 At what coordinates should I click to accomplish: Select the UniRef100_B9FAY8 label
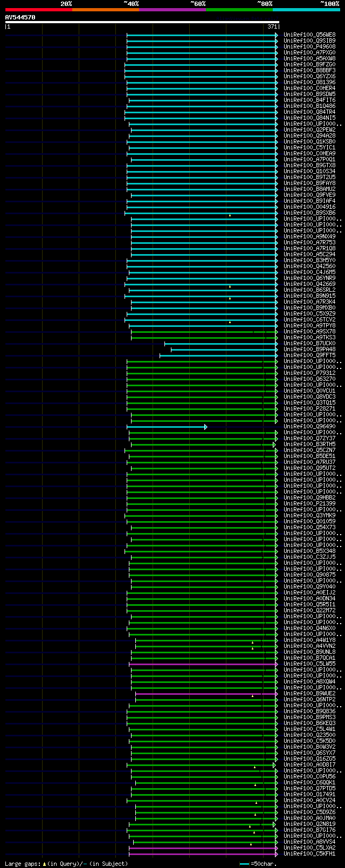click(x=309, y=183)
